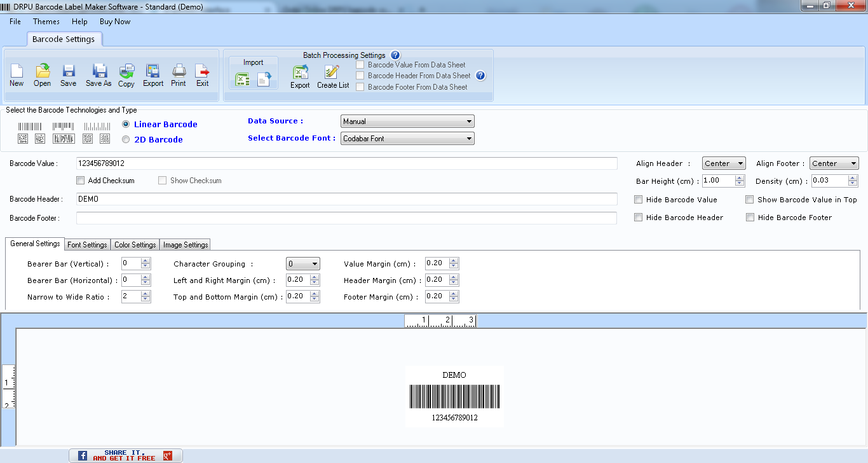Open the Themes menu
This screenshot has height=463, width=868.
click(x=46, y=22)
